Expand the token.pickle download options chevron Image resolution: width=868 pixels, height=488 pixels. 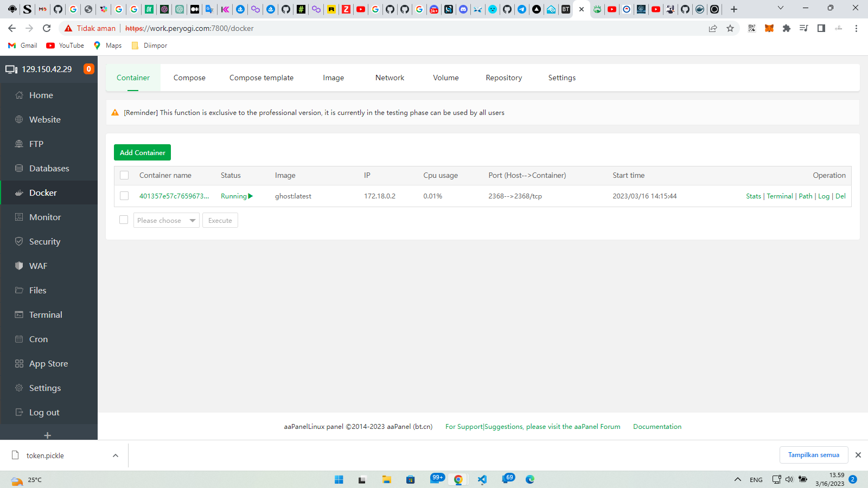pos(116,455)
